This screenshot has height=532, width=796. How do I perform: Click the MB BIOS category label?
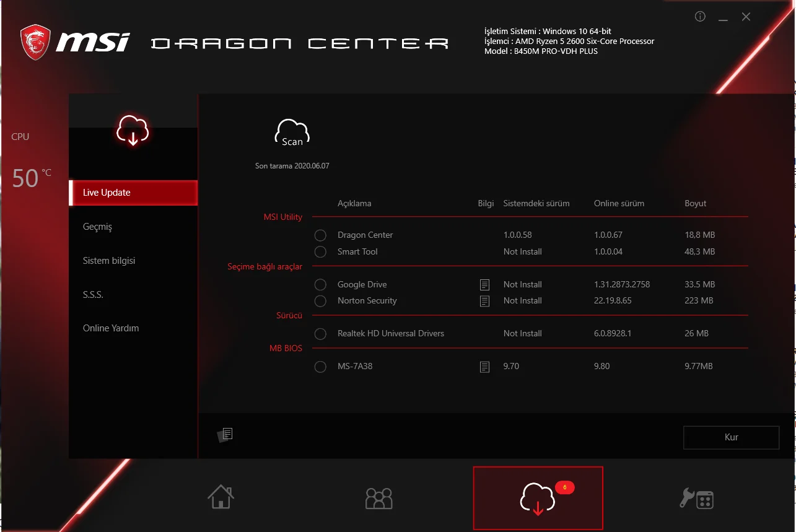[x=286, y=349]
